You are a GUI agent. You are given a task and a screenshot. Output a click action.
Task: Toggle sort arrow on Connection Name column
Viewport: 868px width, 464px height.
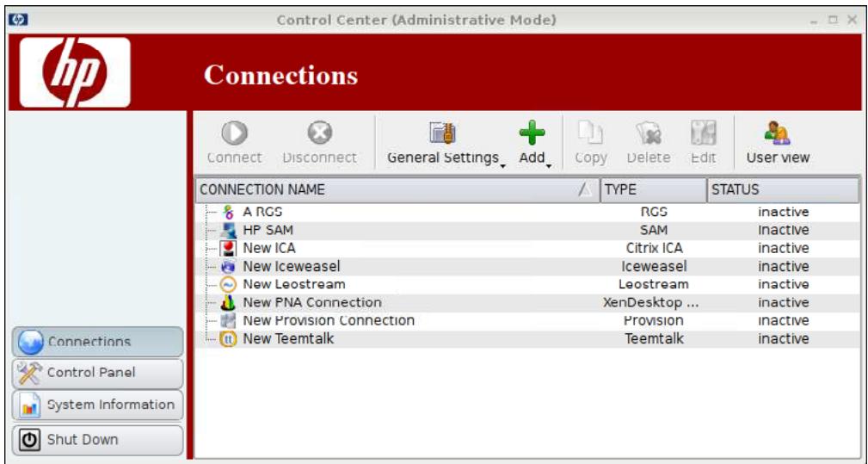pyautogui.click(x=585, y=190)
